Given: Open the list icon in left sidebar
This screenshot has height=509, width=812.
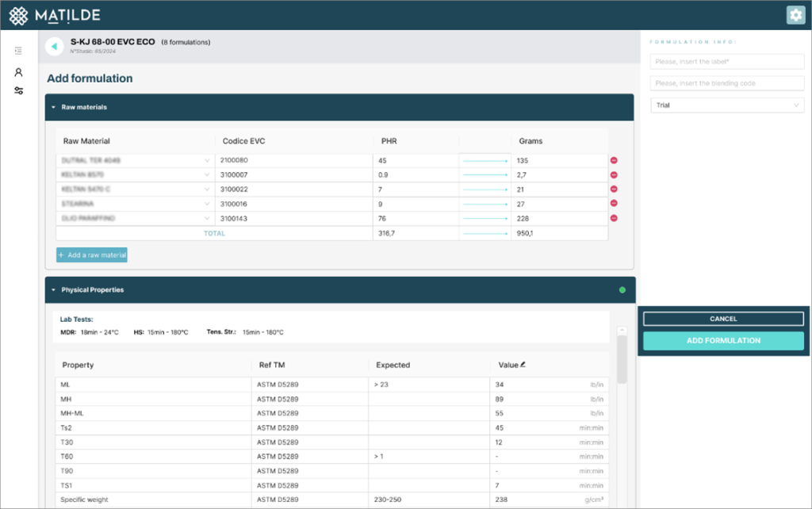Looking at the screenshot, I should (18, 51).
